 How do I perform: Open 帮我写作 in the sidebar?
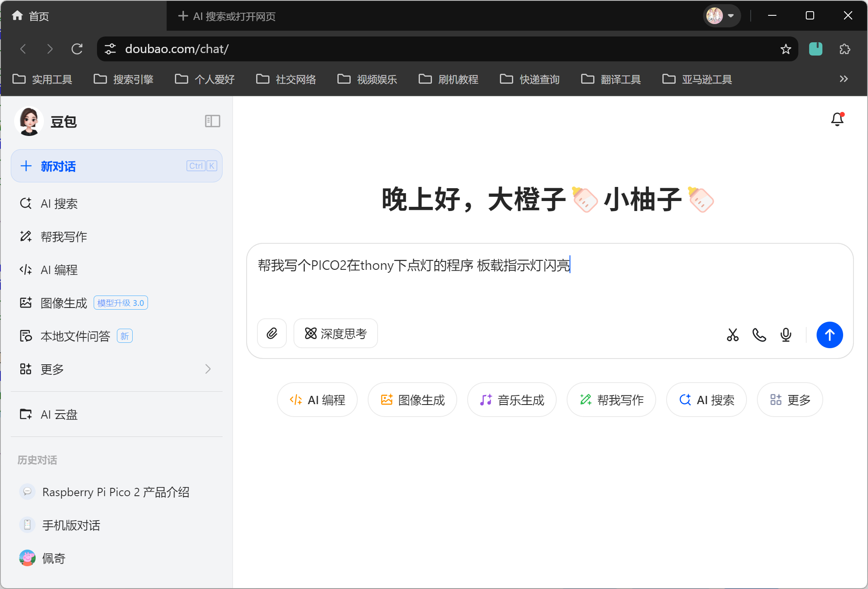pyautogui.click(x=116, y=237)
